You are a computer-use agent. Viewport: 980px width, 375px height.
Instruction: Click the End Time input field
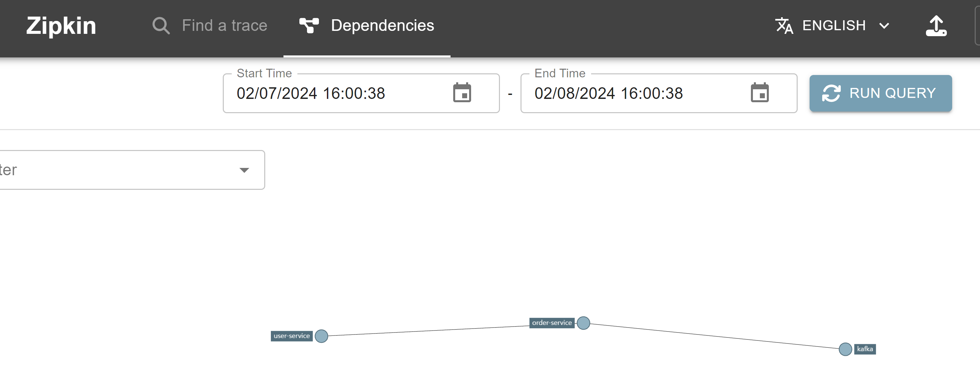pos(658,93)
